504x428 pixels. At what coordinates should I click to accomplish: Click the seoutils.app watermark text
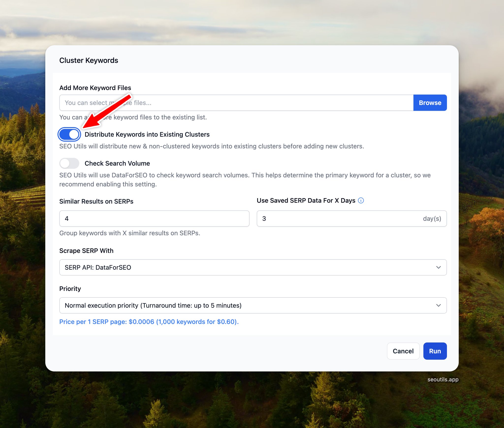(443, 380)
